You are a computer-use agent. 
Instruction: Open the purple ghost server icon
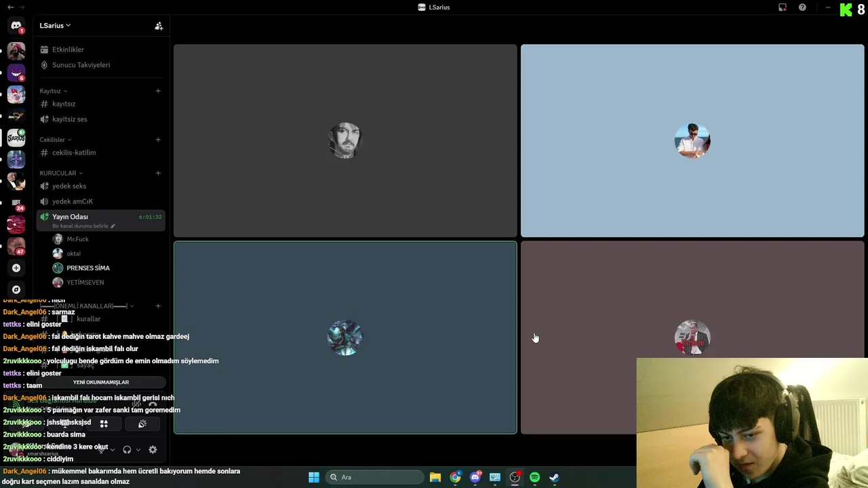[x=16, y=73]
